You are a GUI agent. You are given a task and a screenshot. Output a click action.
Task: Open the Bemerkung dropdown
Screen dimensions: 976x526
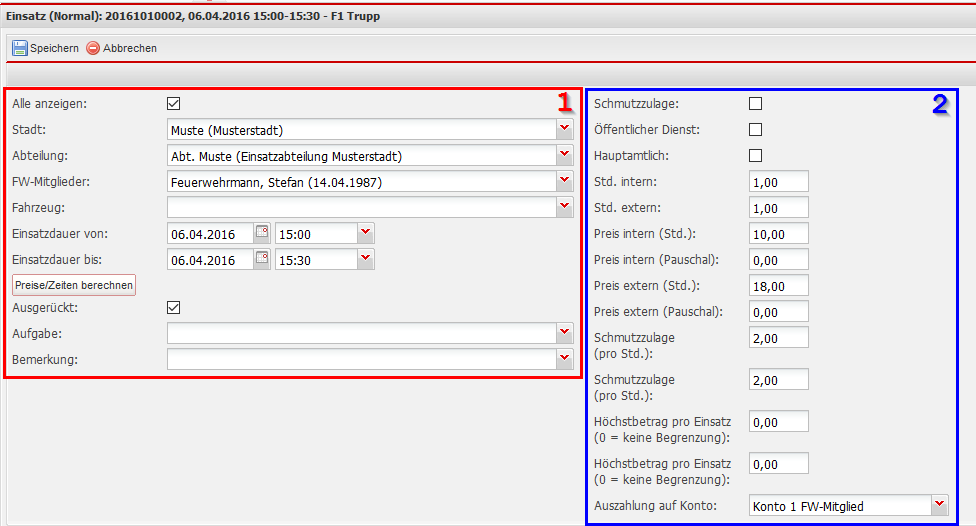pos(564,359)
